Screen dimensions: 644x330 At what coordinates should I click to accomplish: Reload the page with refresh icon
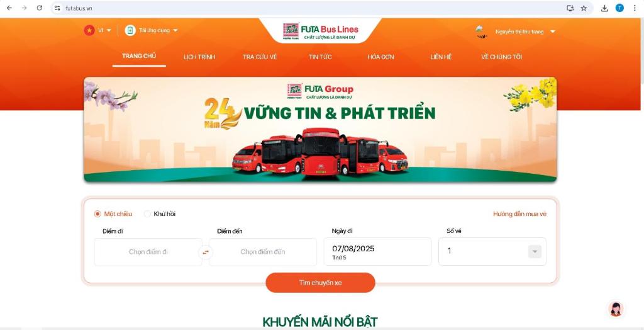point(40,8)
